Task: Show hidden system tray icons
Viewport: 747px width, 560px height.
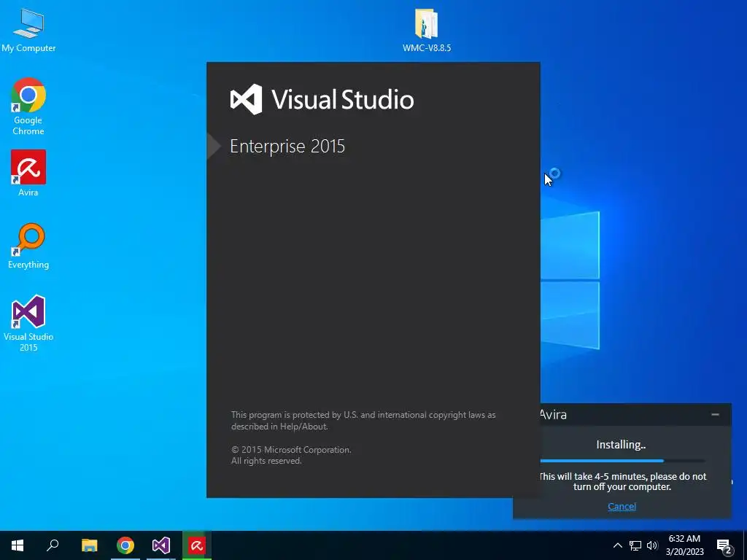Action: tap(617, 545)
